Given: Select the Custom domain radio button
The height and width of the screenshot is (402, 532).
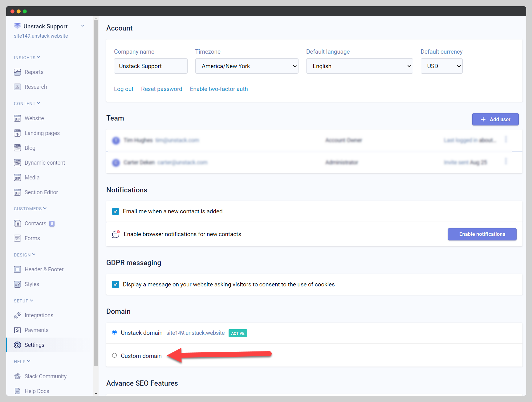Looking at the screenshot, I should [115, 355].
